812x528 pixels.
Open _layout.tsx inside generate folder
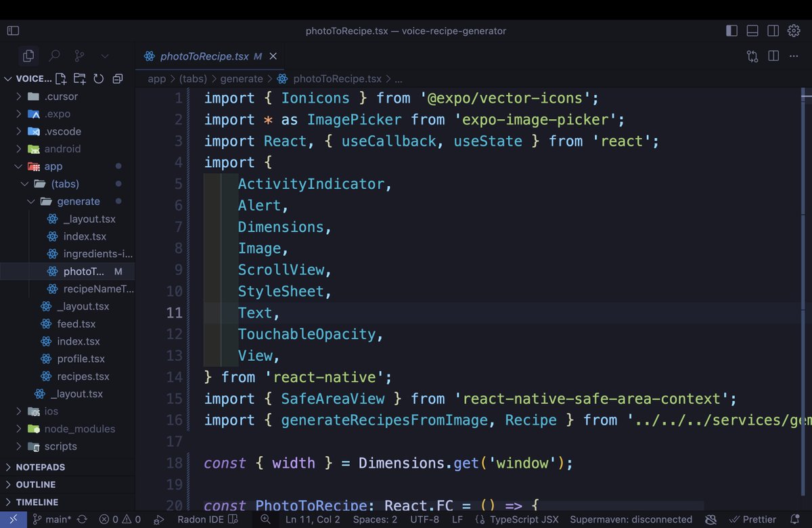[68, 219]
